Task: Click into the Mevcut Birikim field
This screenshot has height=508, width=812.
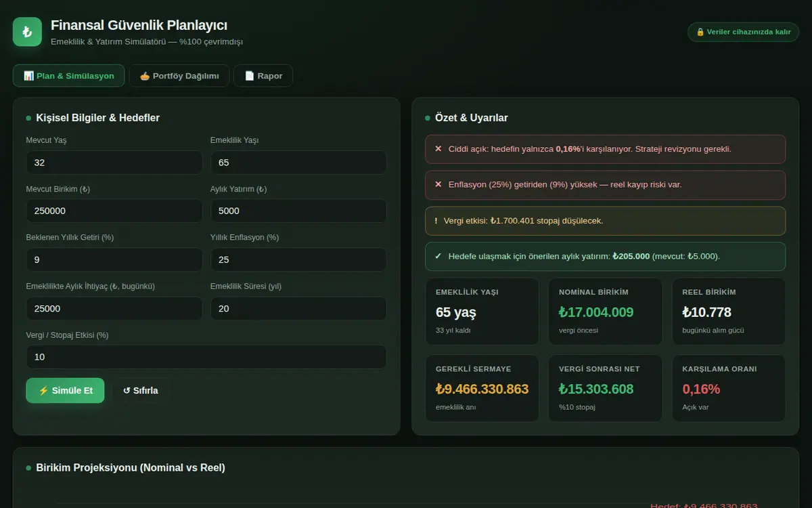Action: pos(114,211)
